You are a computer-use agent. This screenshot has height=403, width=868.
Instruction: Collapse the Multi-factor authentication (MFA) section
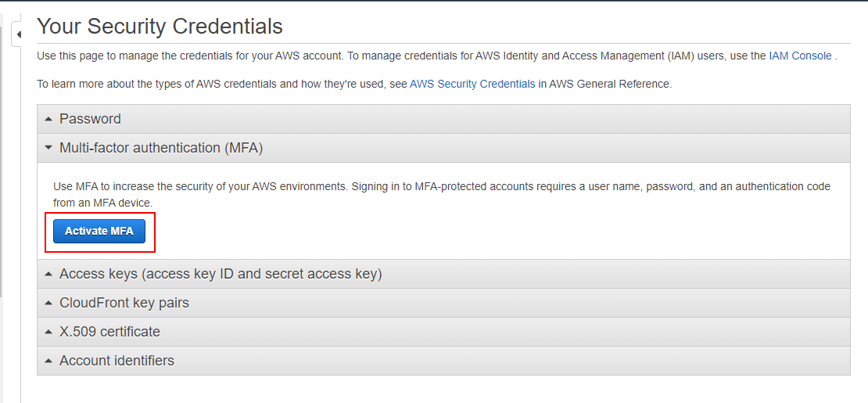(x=443, y=148)
